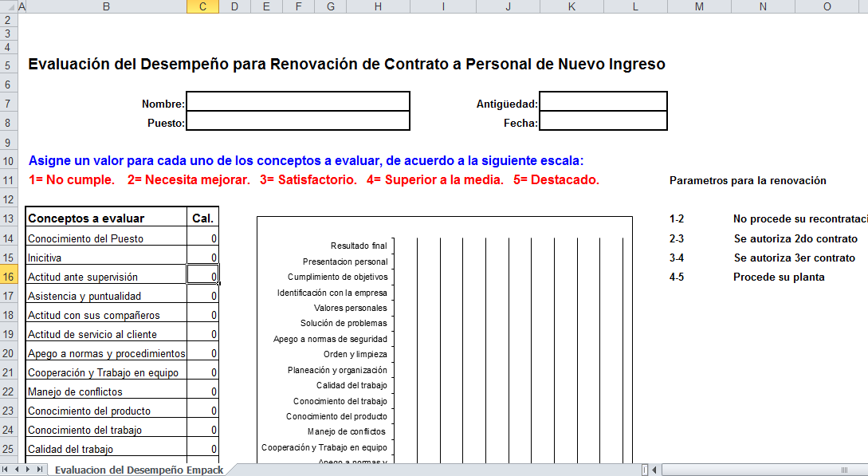This screenshot has width=868, height=476.
Task: Select the 'Conocimiento del Puesto' cell
Action: [x=106, y=238]
